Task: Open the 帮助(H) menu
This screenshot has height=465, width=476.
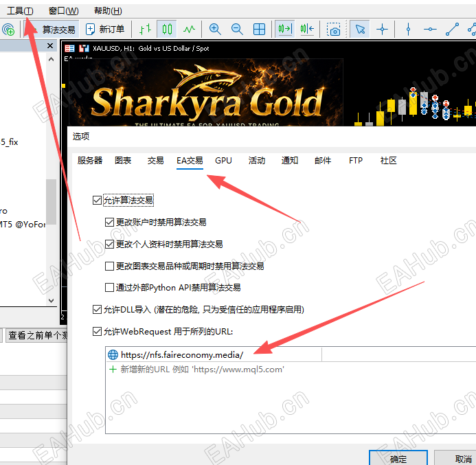Action: tap(108, 11)
